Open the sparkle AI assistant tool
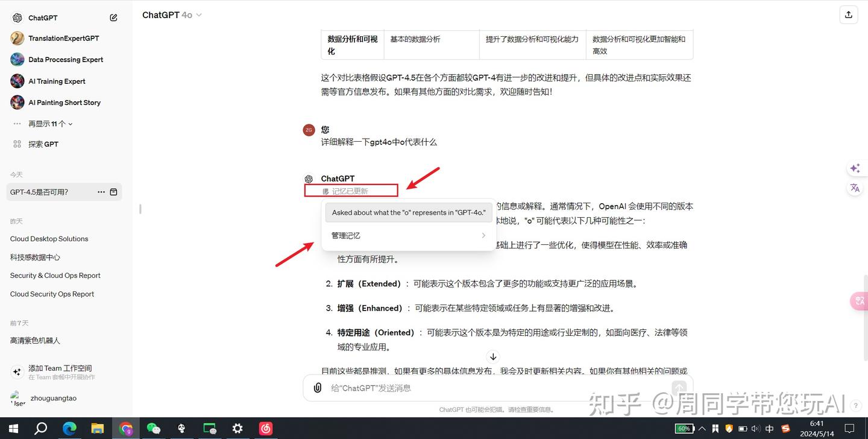 855,168
